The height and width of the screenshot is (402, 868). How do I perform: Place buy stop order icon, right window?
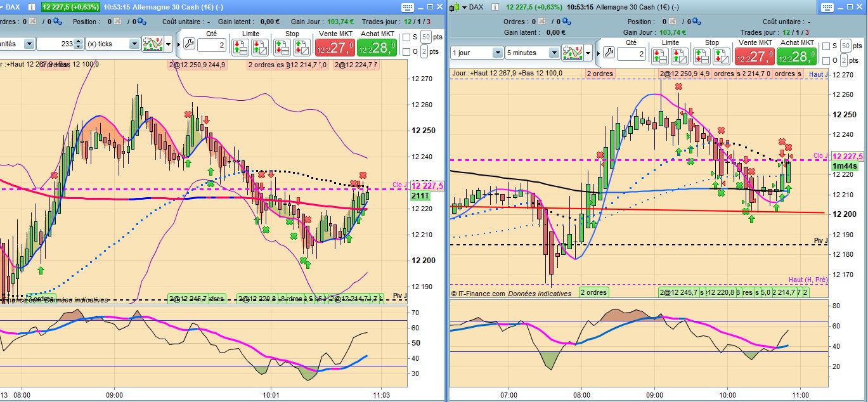702,56
